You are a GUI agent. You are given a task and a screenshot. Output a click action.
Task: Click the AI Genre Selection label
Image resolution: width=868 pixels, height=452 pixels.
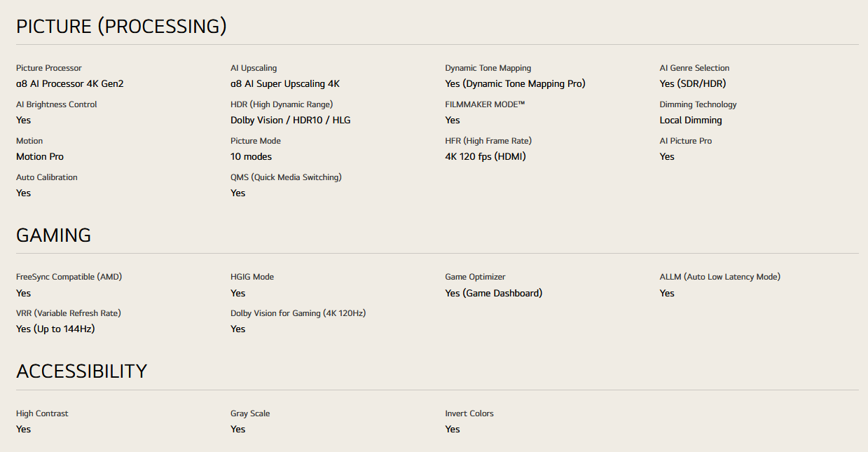(694, 68)
